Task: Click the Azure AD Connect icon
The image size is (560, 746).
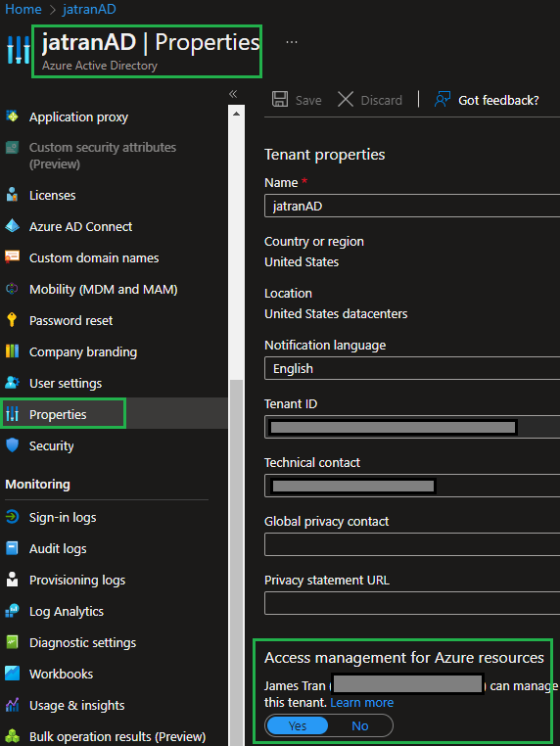Action: pyautogui.click(x=12, y=226)
